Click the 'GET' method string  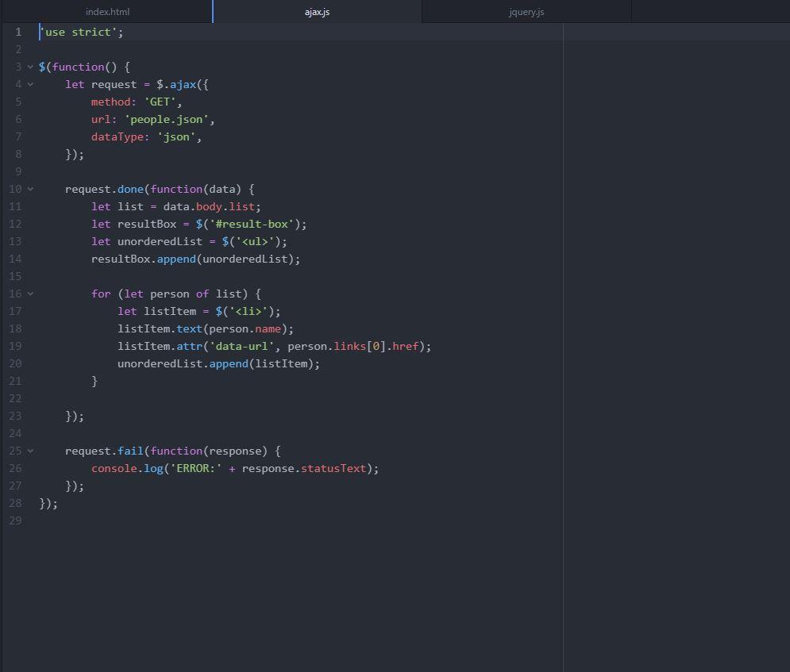click(160, 102)
